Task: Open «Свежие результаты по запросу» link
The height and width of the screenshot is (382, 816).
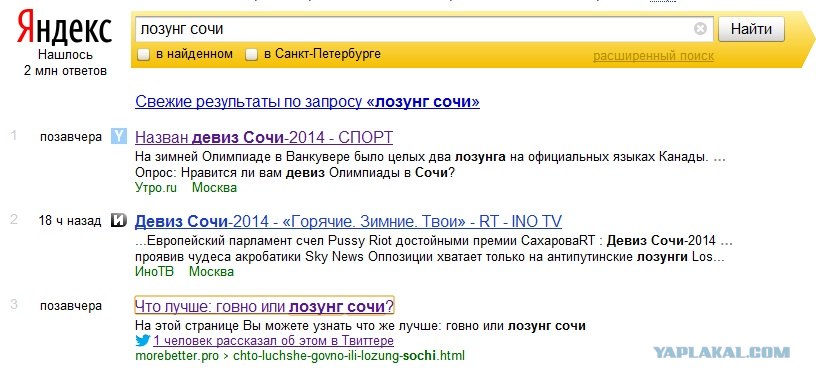Action: click(x=307, y=101)
